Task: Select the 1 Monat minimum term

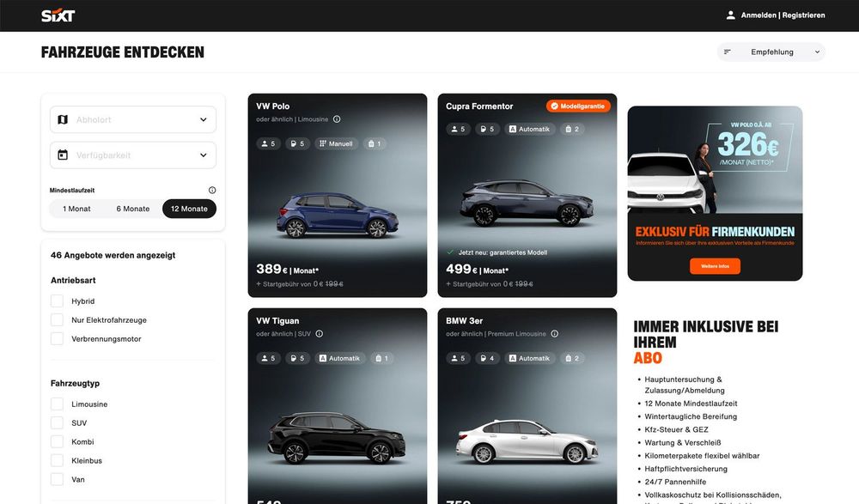Action: coord(76,209)
